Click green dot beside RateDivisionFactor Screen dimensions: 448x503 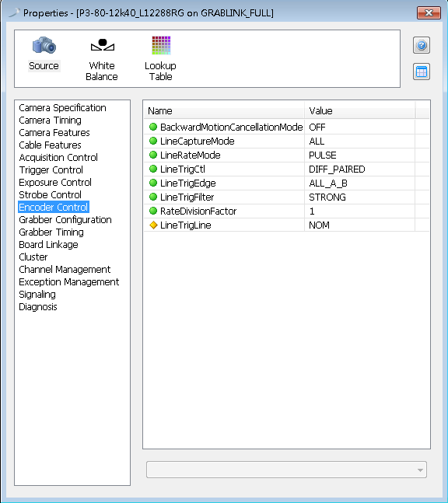153,211
